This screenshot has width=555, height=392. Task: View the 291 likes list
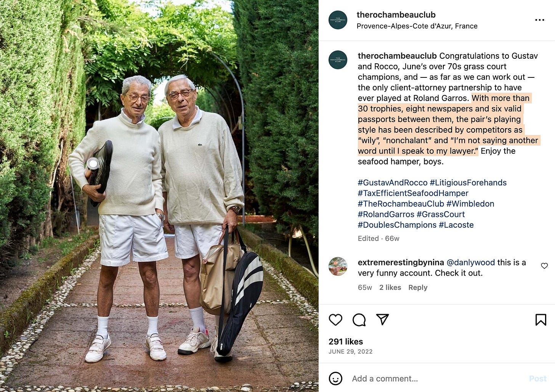(x=346, y=342)
